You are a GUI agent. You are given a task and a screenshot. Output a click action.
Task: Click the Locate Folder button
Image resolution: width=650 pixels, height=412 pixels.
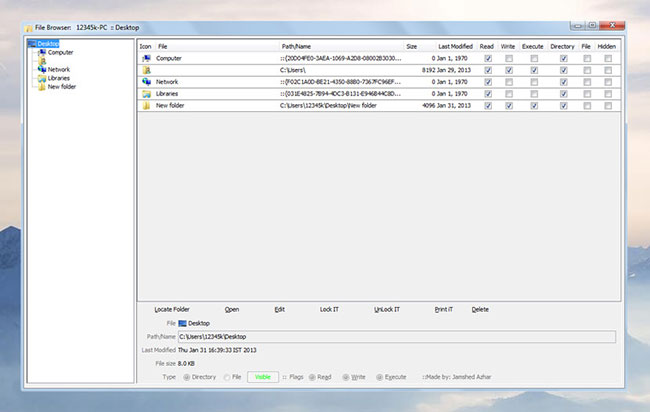click(172, 309)
